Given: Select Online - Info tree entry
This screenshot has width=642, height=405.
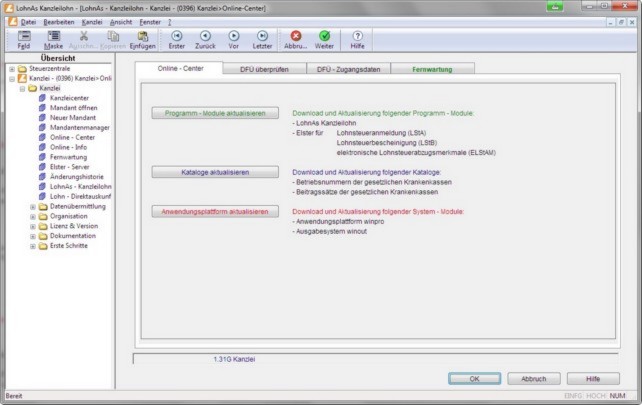Looking at the screenshot, I should [x=68, y=147].
